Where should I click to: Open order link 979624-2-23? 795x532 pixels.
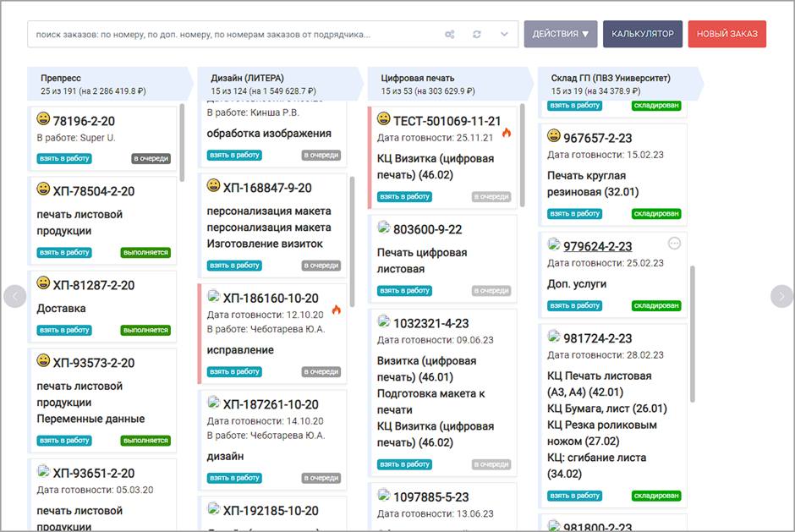[x=598, y=246]
